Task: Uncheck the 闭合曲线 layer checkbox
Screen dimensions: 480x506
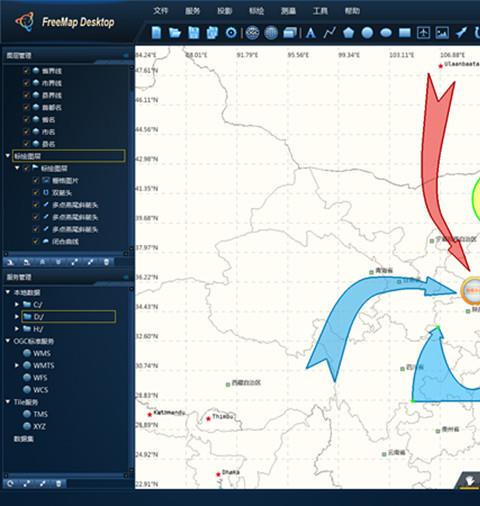Action: [x=35, y=241]
